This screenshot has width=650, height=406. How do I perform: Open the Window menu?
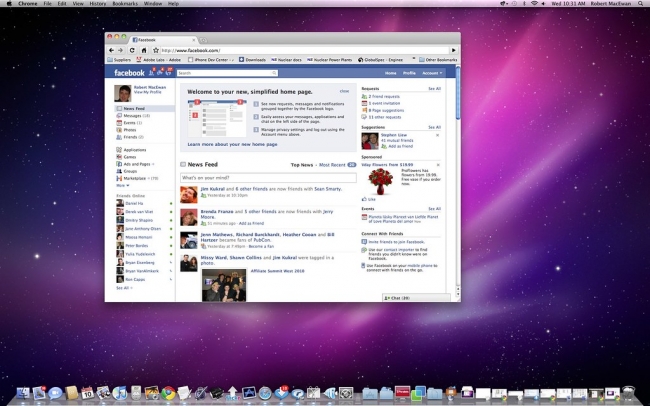click(x=153, y=3)
